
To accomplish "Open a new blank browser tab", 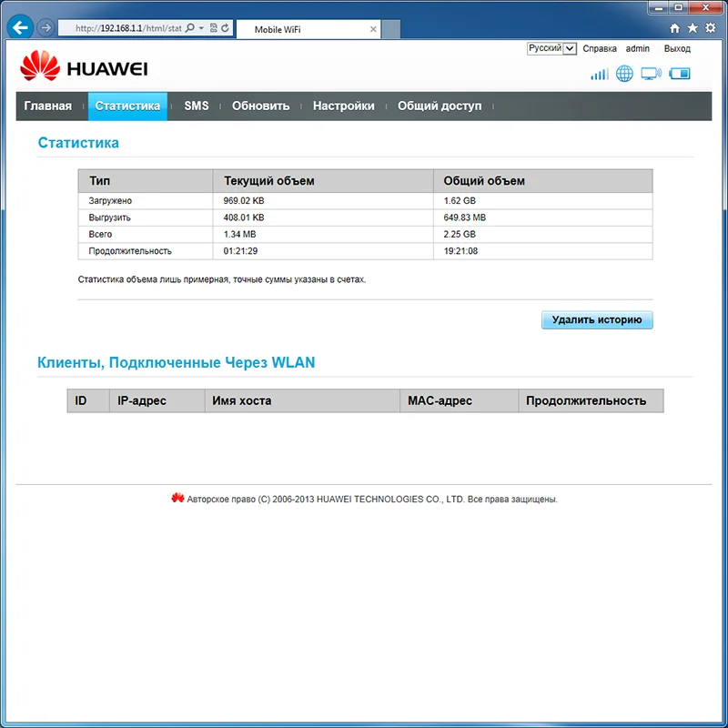I will [391, 29].
